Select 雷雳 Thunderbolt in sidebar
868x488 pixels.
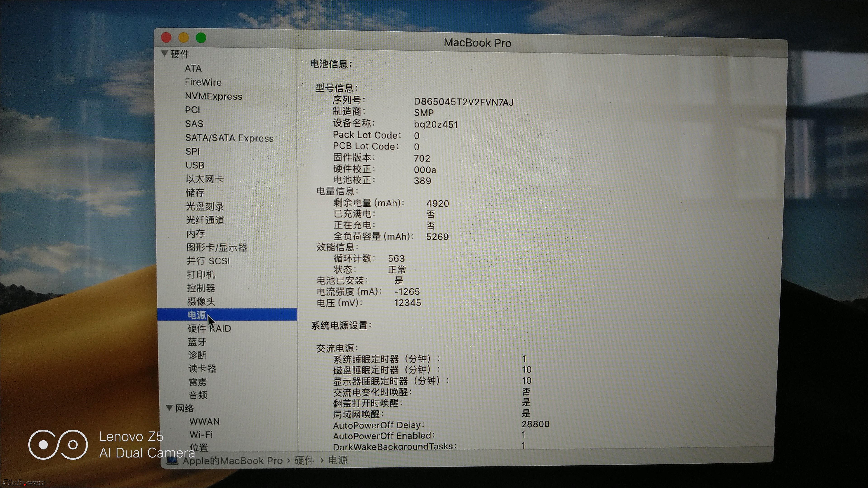[x=198, y=382]
